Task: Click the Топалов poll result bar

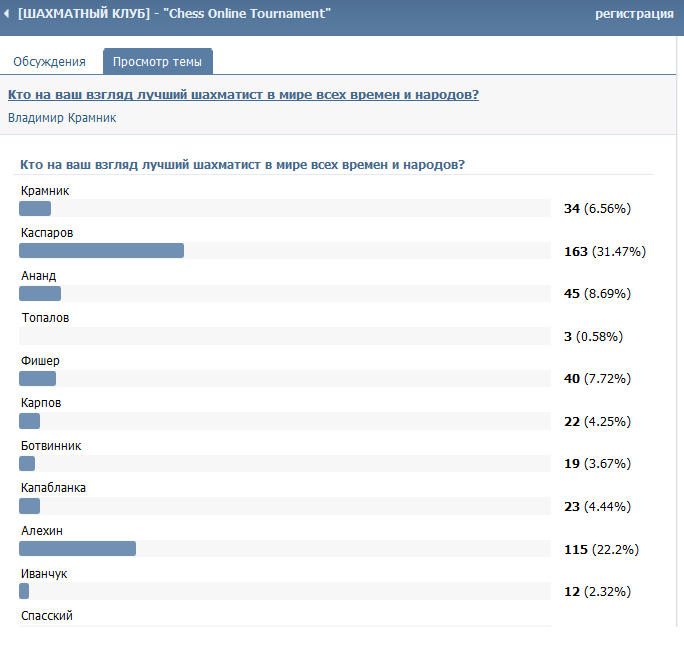Action: tap(285, 336)
